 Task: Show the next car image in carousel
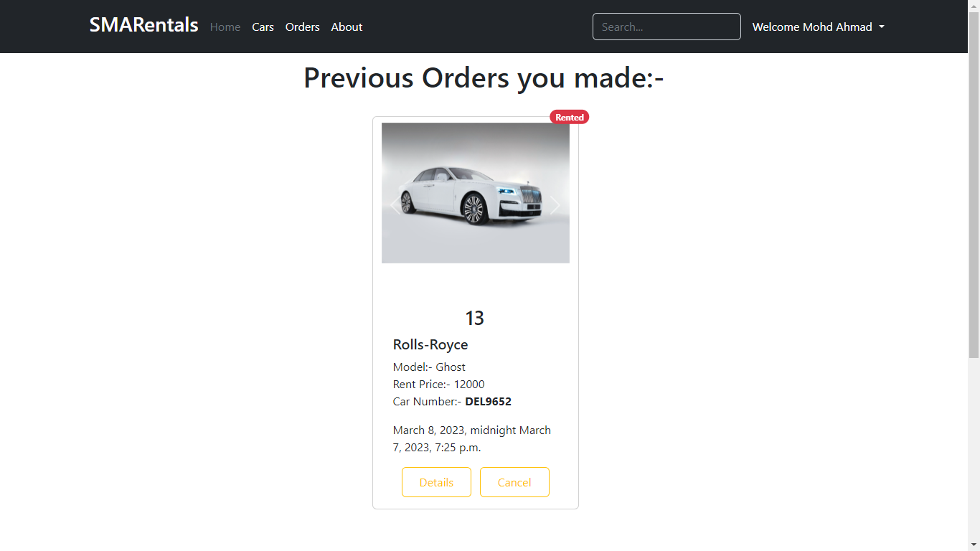(555, 206)
